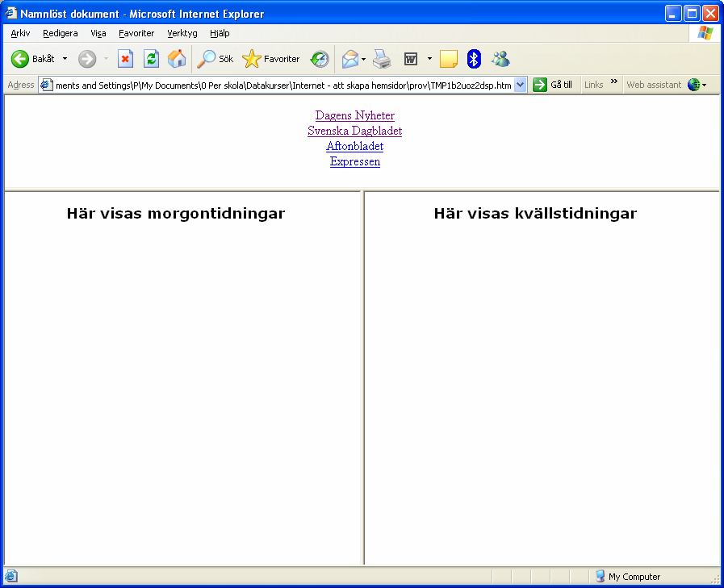Click the Windows flag logo
724x588 pixels.
click(705, 33)
